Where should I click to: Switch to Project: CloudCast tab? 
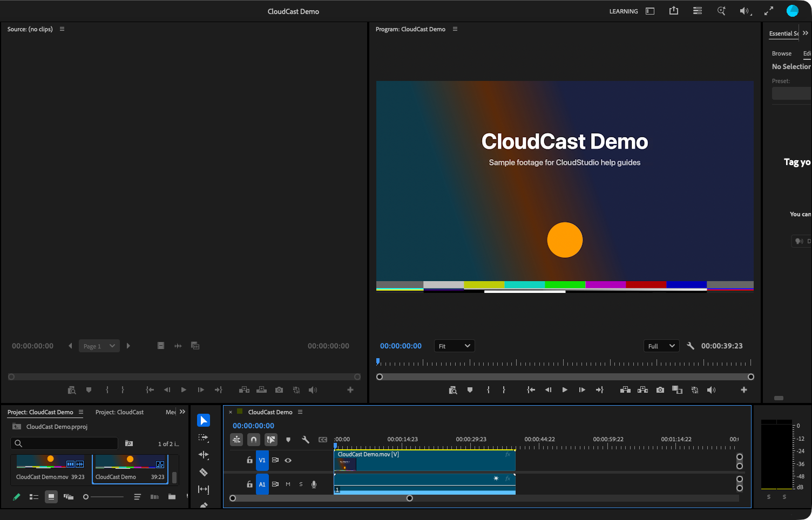click(x=119, y=412)
